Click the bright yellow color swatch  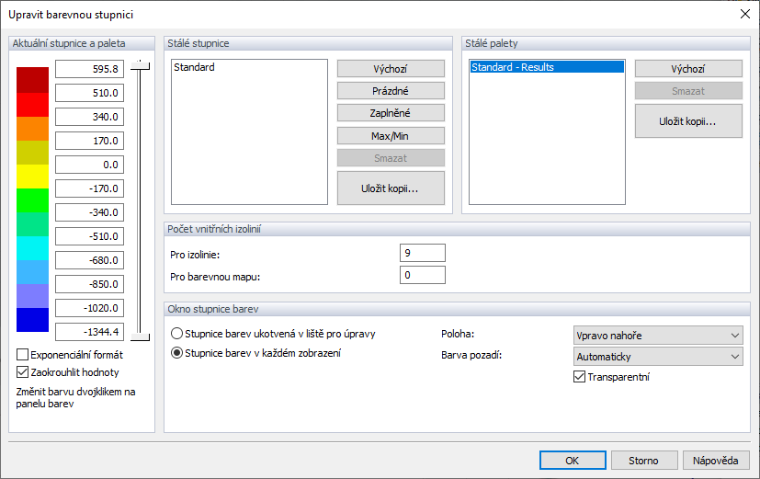click(x=32, y=176)
